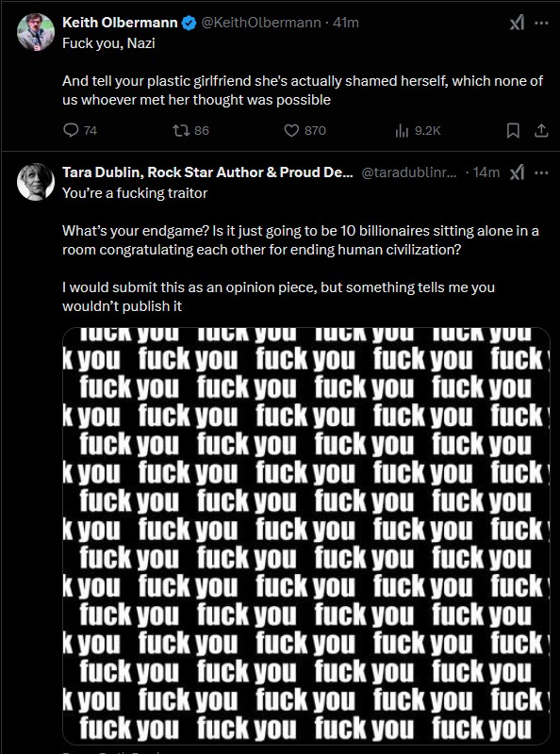Open Grok icon on Olbermann's post
The image size is (560, 754).
(517, 23)
